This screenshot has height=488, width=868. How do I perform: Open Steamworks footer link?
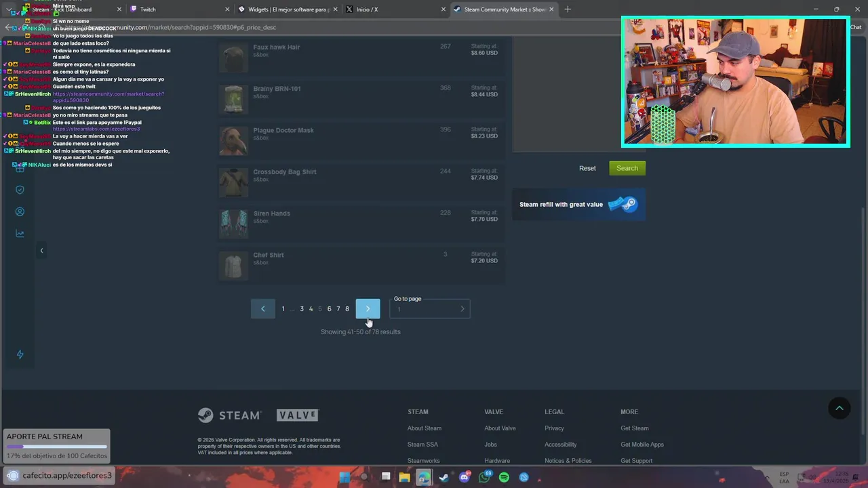click(424, 461)
